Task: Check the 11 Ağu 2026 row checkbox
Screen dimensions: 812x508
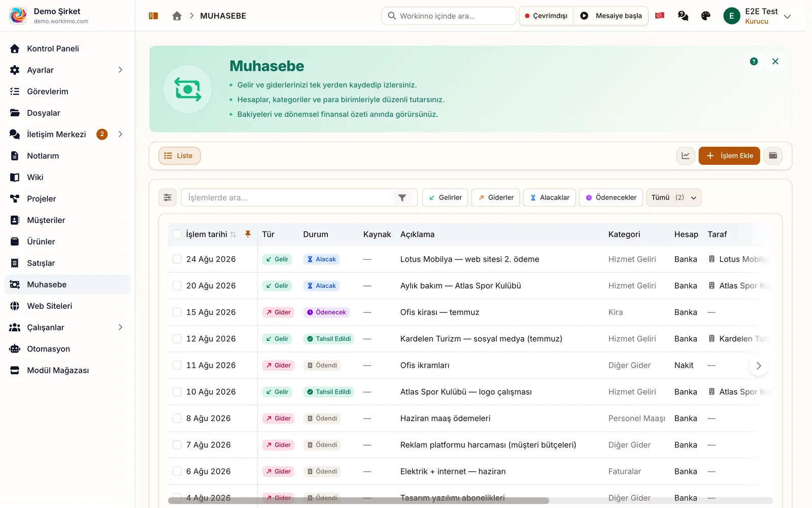Action: pyautogui.click(x=177, y=365)
